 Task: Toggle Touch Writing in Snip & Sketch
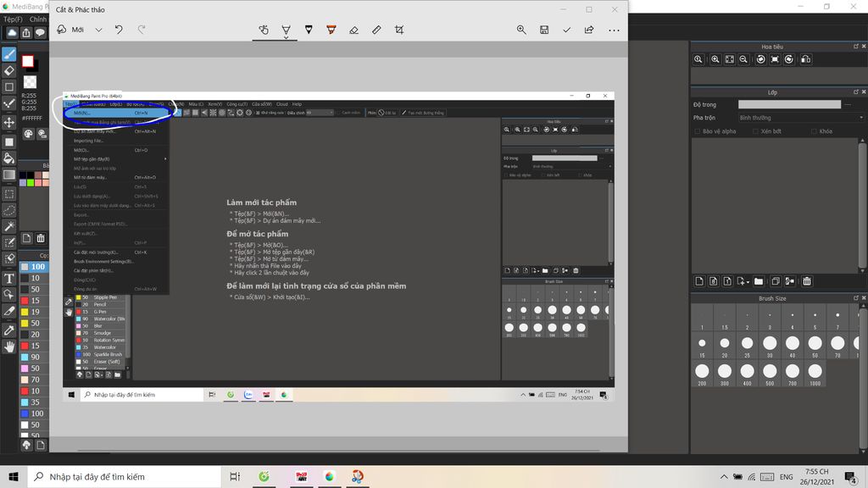coord(264,30)
